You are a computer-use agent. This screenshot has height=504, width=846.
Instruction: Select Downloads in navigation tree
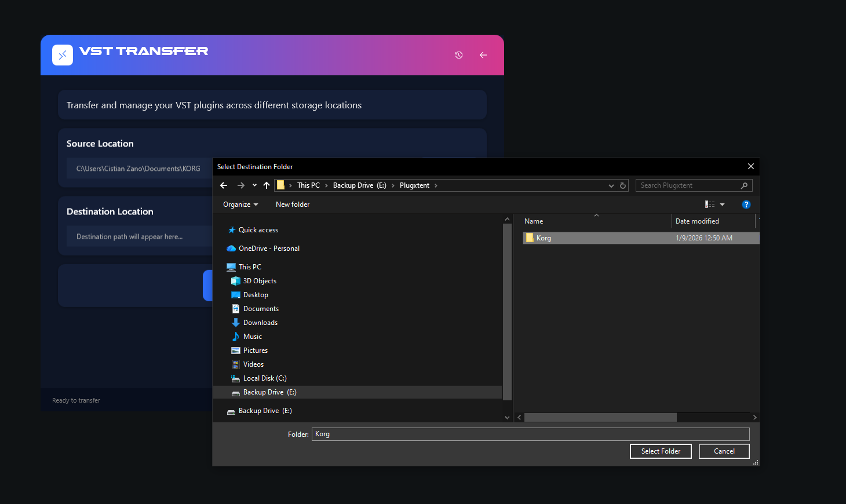pyautogui.click(x=260, y=323)
